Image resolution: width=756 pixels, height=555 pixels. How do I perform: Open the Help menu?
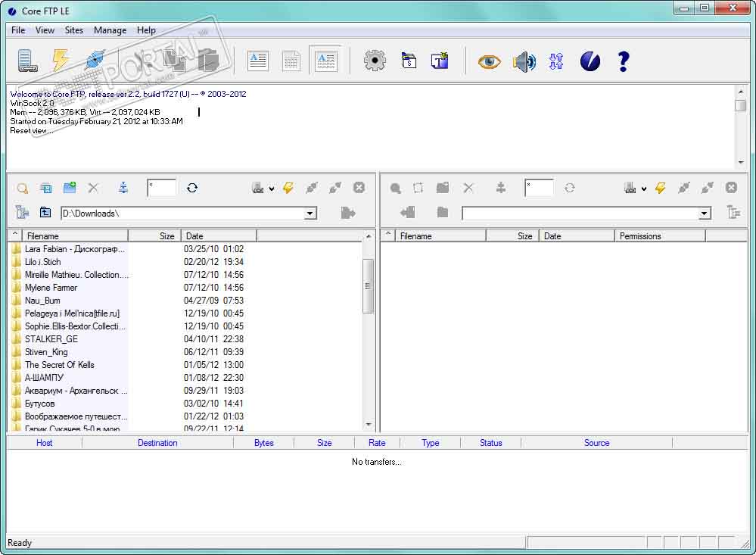point(146,30)
